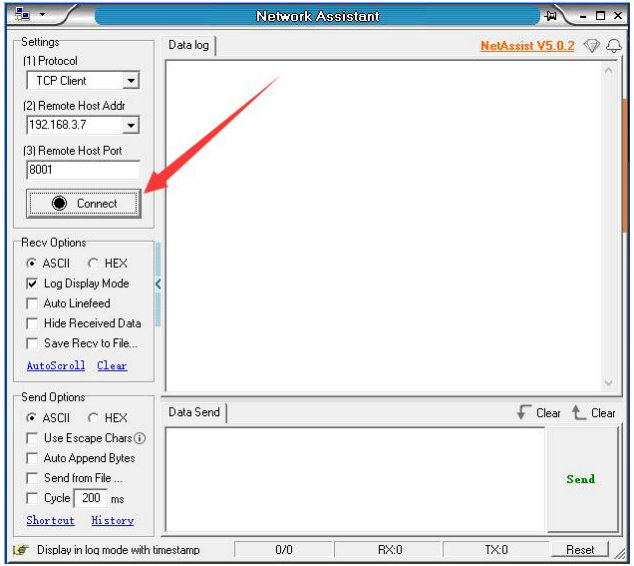Select HEX in Recv Options

[x=94, y=264]
